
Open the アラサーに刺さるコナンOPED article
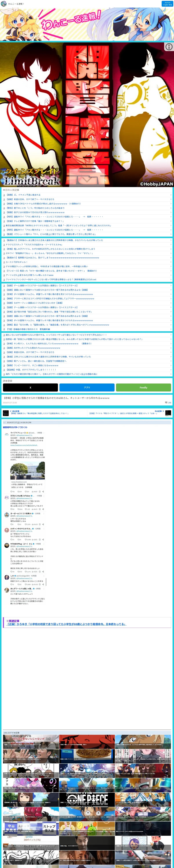tap(50, 299)
